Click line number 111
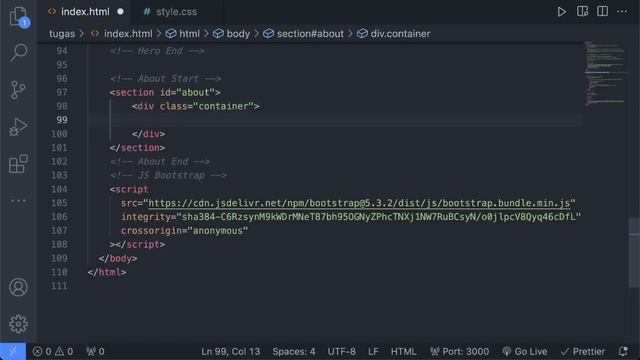 tap(60, 286)
